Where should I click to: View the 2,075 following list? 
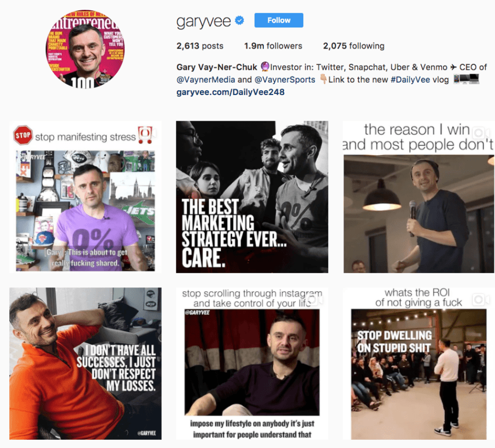(x=353, y=46)
